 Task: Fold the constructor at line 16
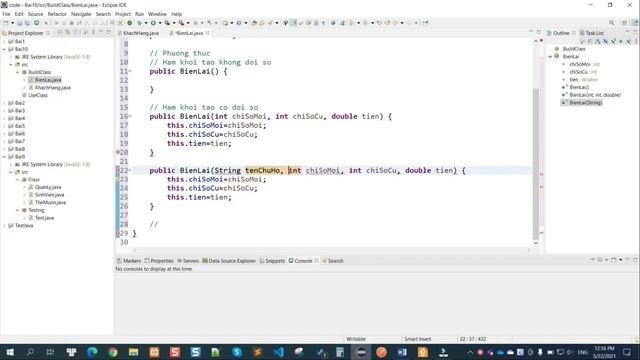click(130, 116)
